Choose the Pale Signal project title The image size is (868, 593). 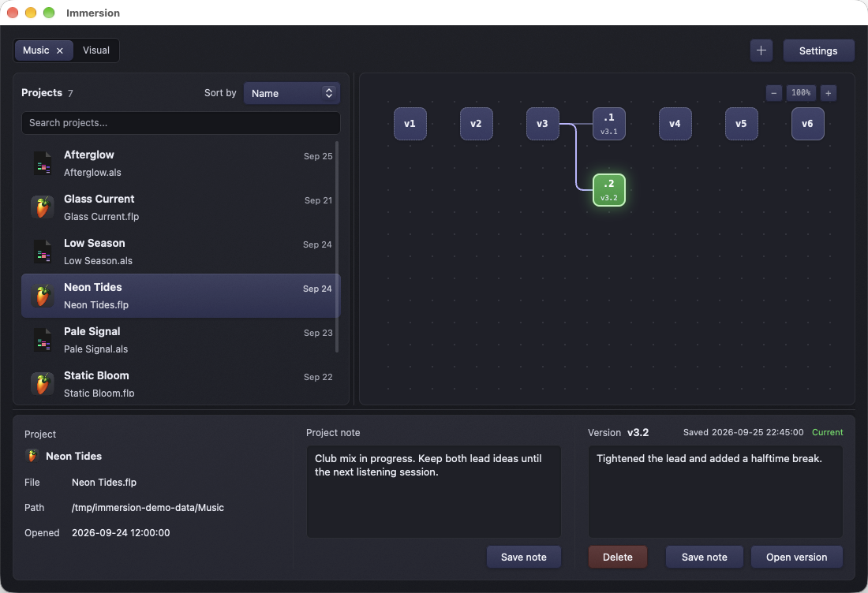pos(92,331)
